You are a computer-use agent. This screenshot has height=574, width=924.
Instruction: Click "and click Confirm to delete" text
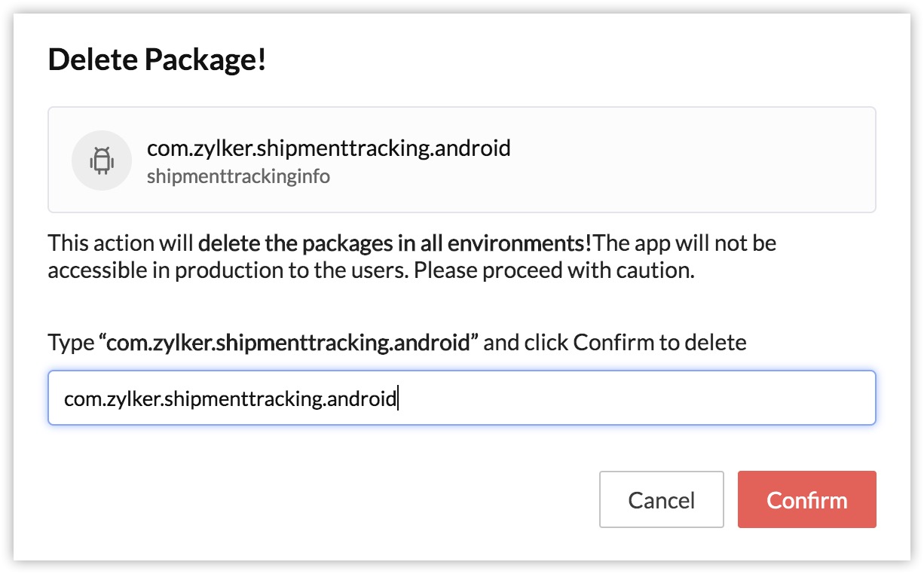coord(614,343)
